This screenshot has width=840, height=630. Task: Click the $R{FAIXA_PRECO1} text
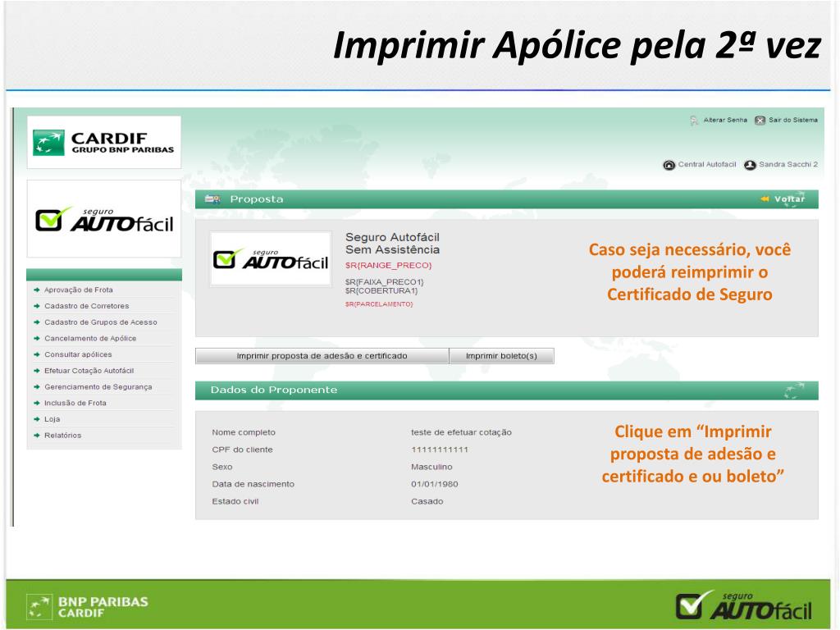click(x=385, y=282)
